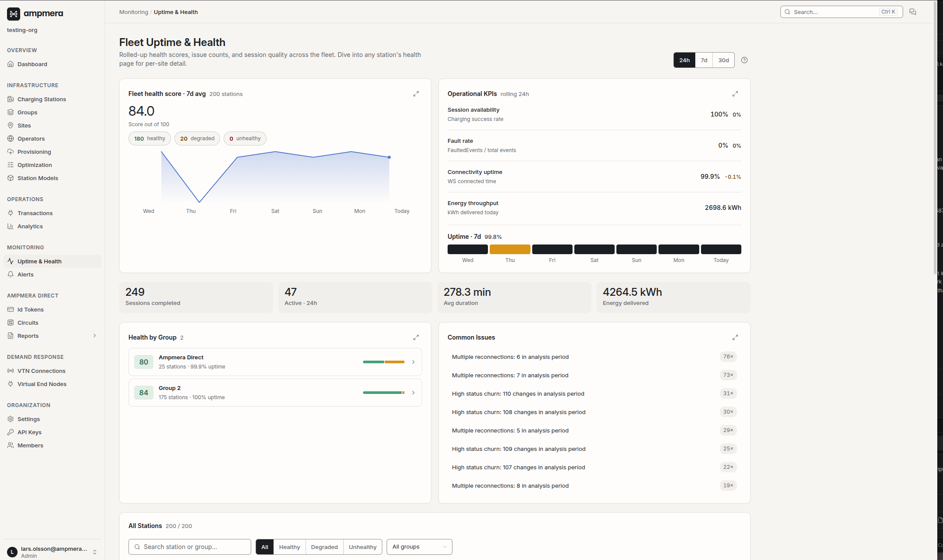943x560 pixels.
Task: Expand the Operational KPIs card
Action: 735,94
